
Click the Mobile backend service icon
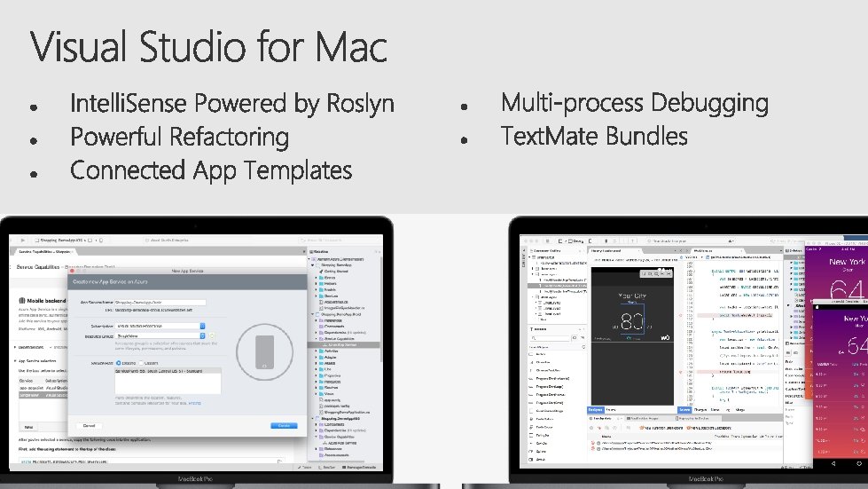pyautogui.click(x=21, y=301)
